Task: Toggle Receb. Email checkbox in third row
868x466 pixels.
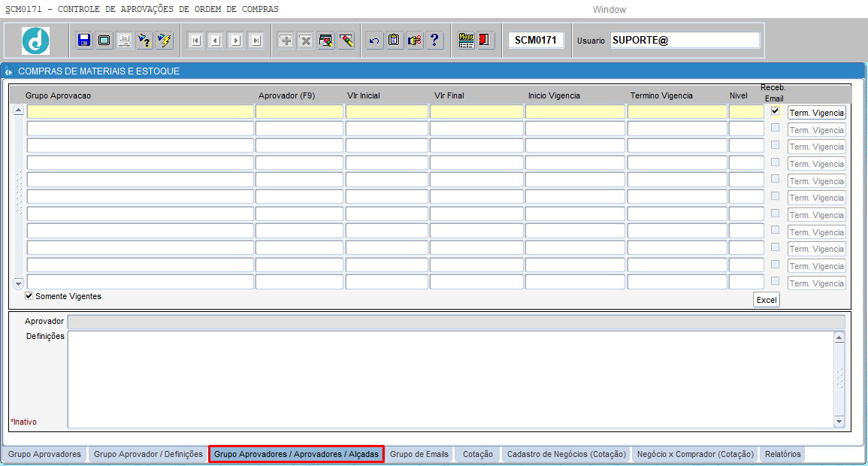Action: 775,145
